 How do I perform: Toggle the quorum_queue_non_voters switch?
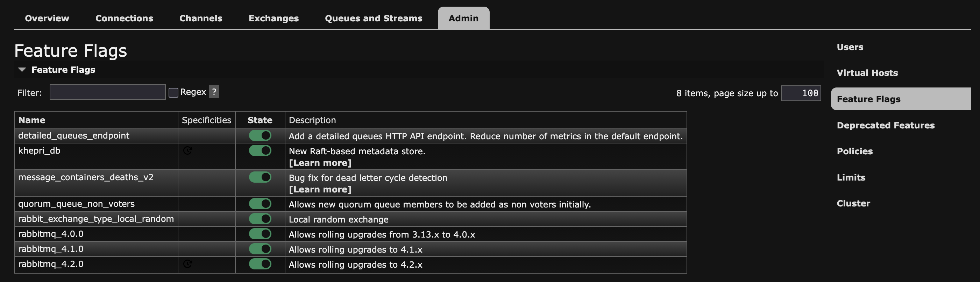pos(260,204)
